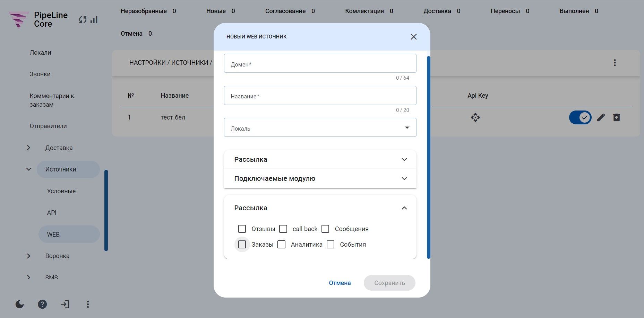Image resolution: width=644 pixels, height=318 pixels.
Task: Expand the Доставка sidebar group
Action: (x=29, y=148)
